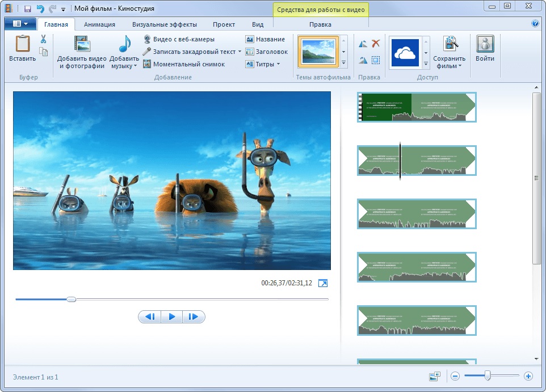
Task: Select the first clip in storyboard
Action: click(416, 107)
